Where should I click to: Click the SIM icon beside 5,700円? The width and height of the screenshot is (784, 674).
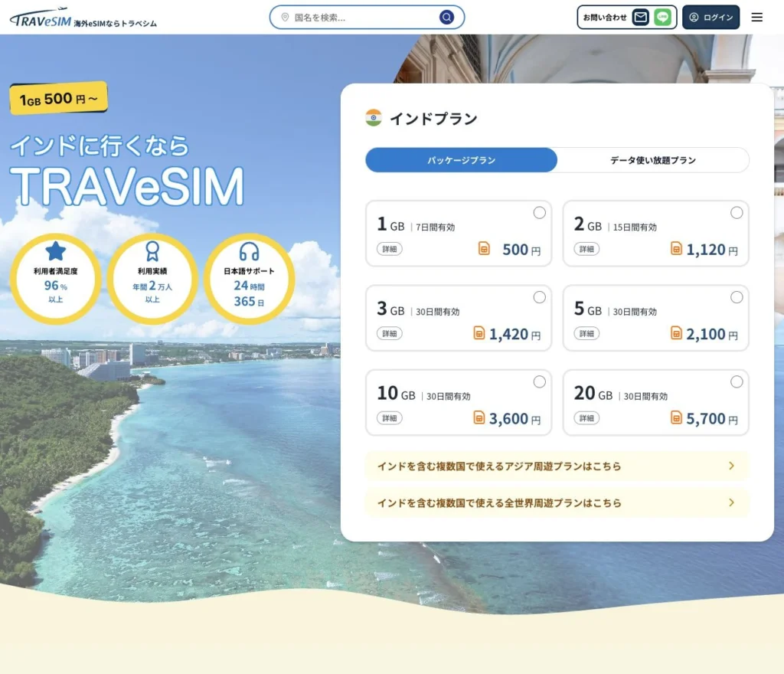(676, 417)
